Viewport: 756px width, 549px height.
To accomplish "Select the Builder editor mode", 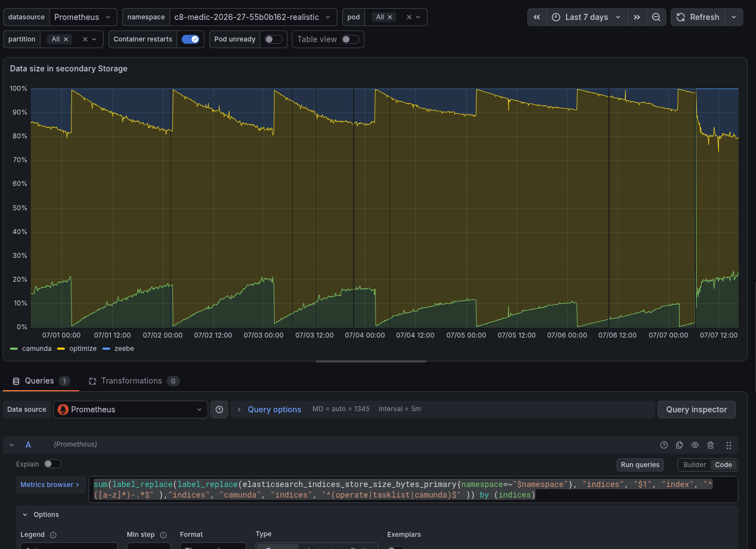I will coord(695,465).
